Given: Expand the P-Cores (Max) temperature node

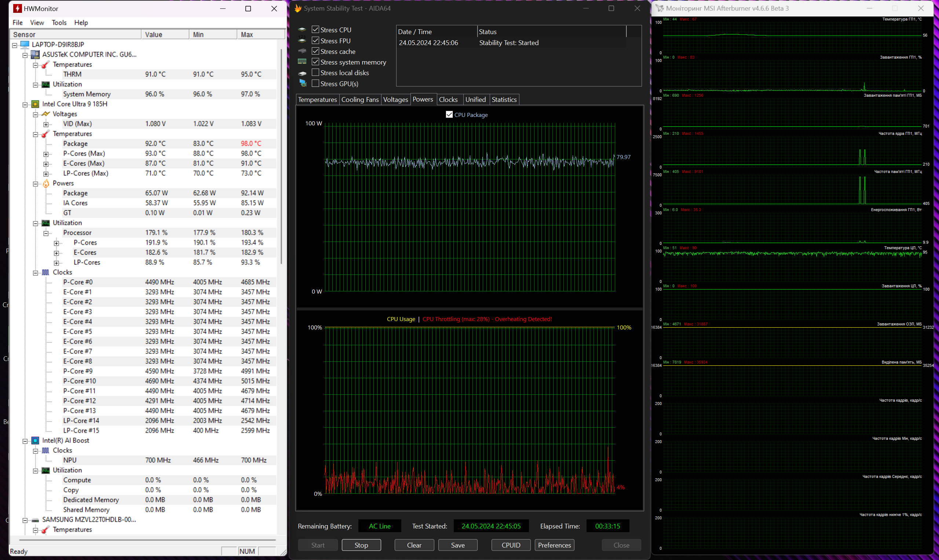Looking at the screenshot, I should [46, 154].
